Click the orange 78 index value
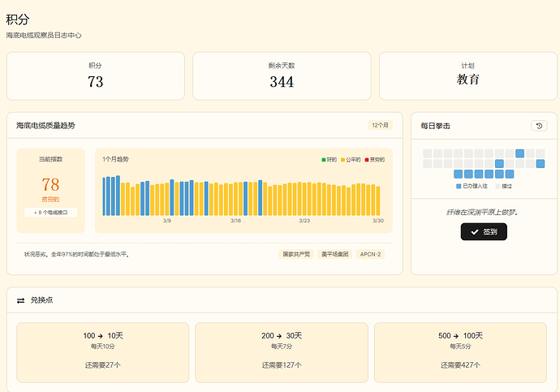Viewport: 560px width, 392px height. (x=50, y=184)
